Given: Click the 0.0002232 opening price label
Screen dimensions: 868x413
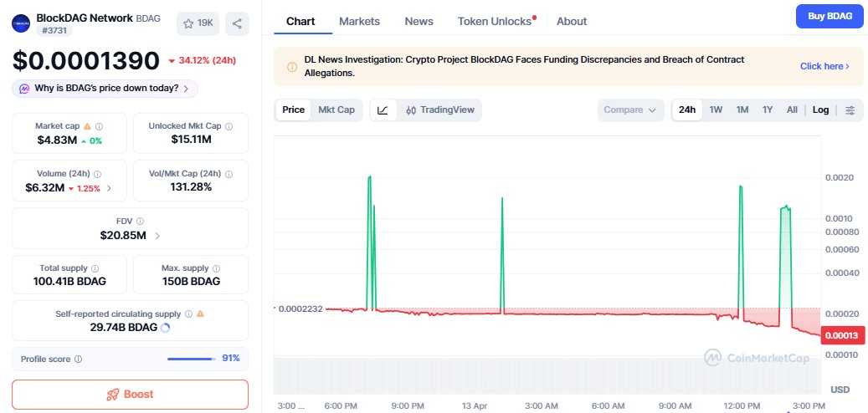Looking at the screenshot, I should tap(300, 308).
